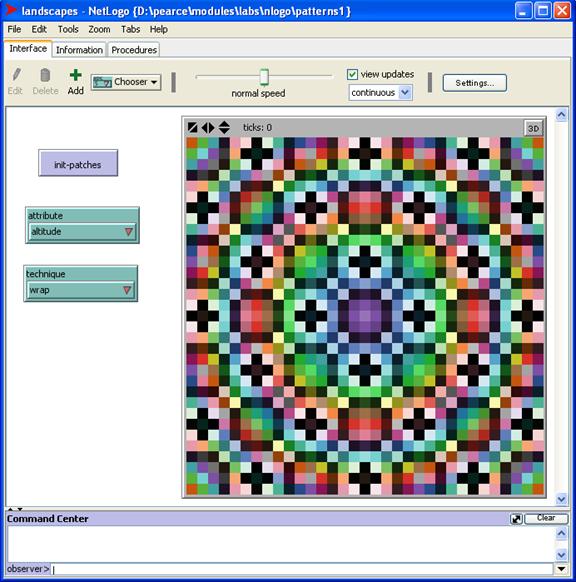
Task: Open the Tools menu
Action: [68, 29]
